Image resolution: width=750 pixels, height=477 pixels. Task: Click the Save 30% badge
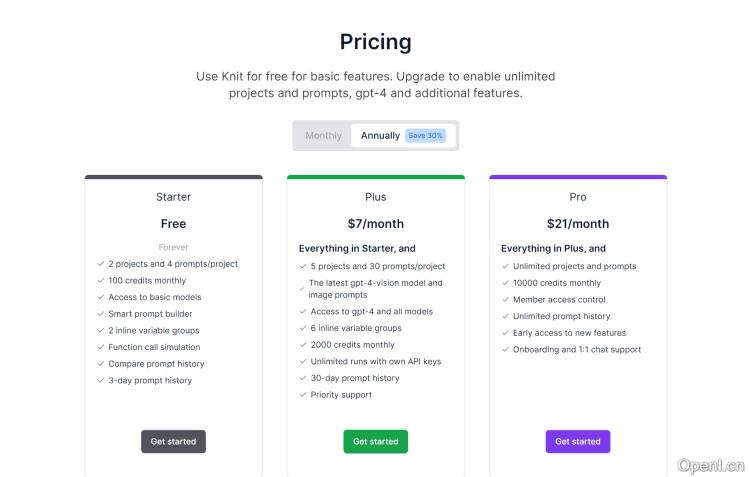tap(425, 135)
